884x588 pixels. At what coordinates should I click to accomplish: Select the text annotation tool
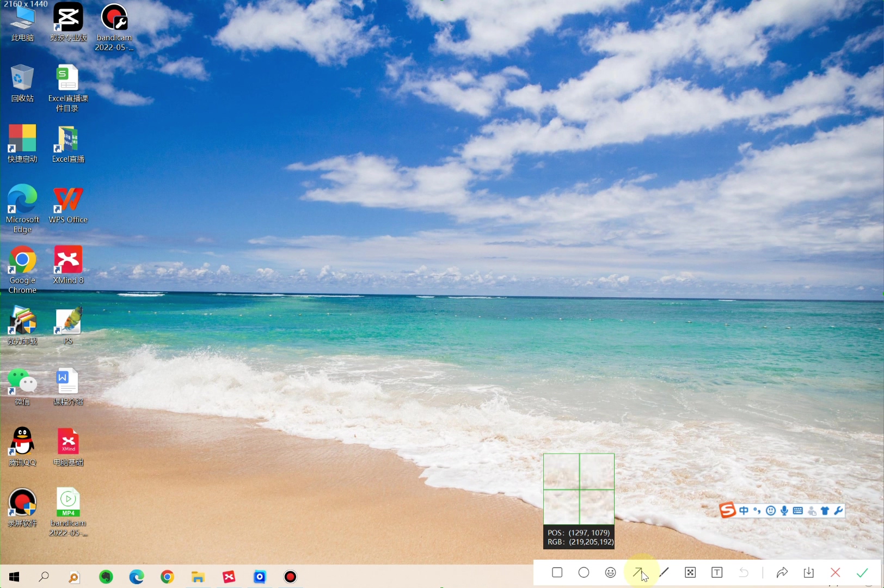tap(717, 572)
